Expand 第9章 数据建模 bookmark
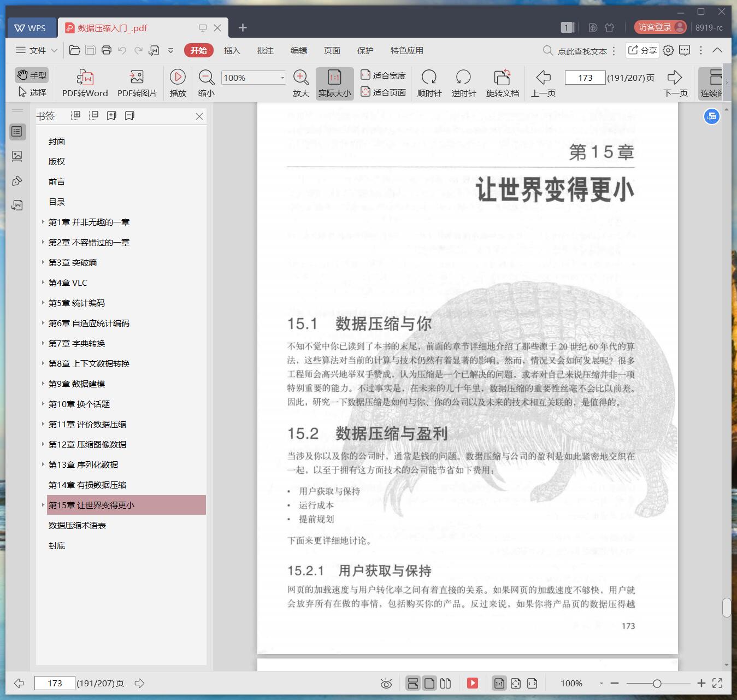 point(43,384)
